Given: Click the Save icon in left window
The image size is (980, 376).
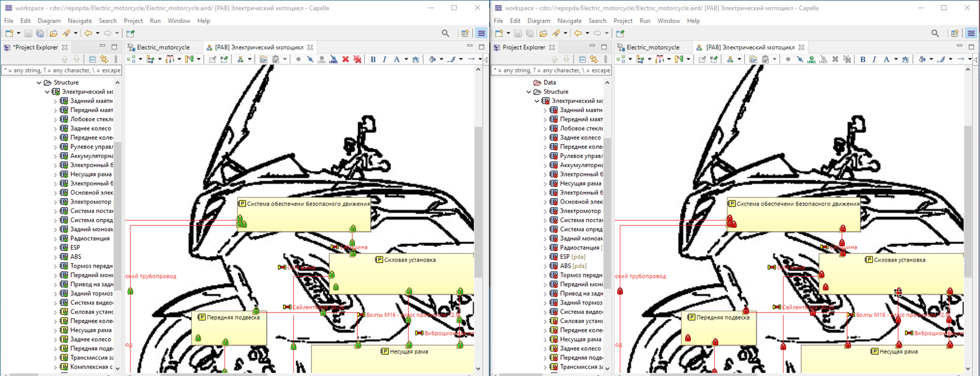Looking at the screenshot, I should [x=28, y=34].
